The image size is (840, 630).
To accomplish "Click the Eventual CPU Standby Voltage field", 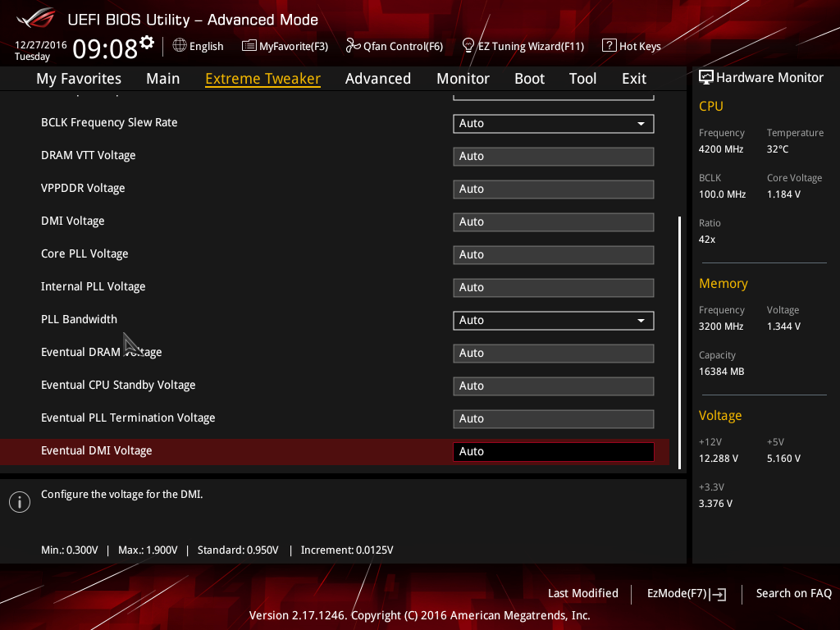I will [x=554, y=386].
